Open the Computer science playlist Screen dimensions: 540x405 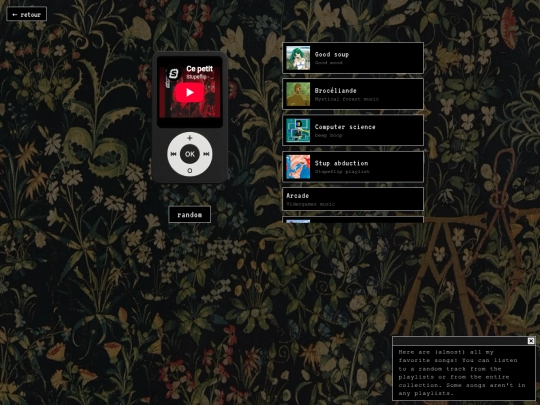point(353,130)
